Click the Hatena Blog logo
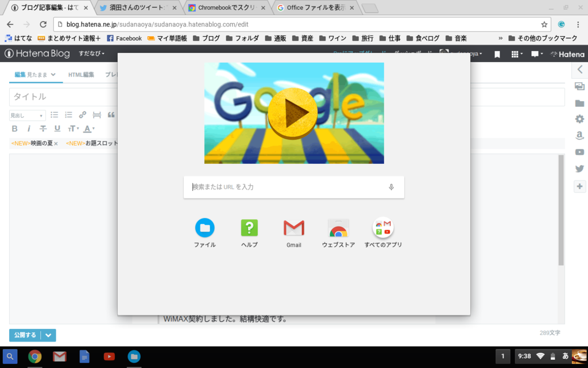 (37, 53)
